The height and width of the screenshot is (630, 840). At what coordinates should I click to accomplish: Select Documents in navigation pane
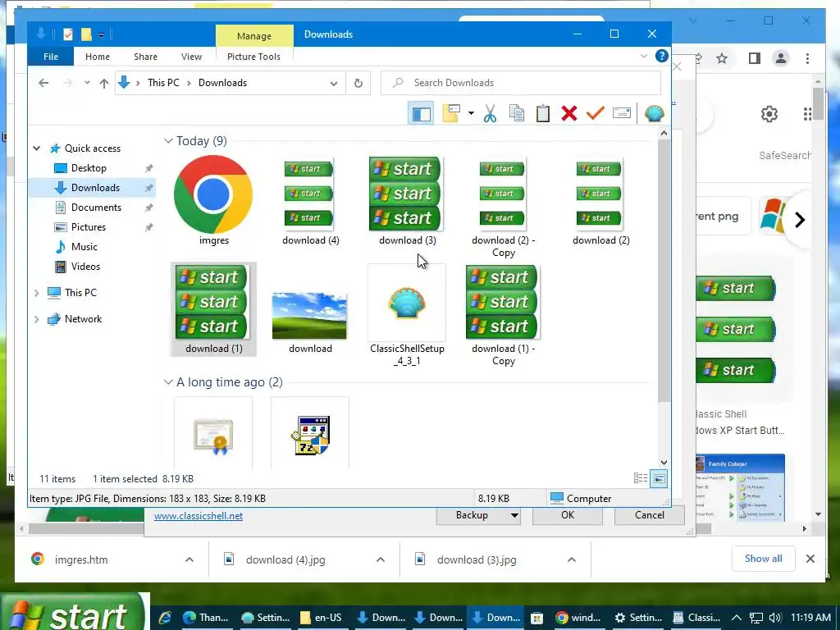coord(96,208)
